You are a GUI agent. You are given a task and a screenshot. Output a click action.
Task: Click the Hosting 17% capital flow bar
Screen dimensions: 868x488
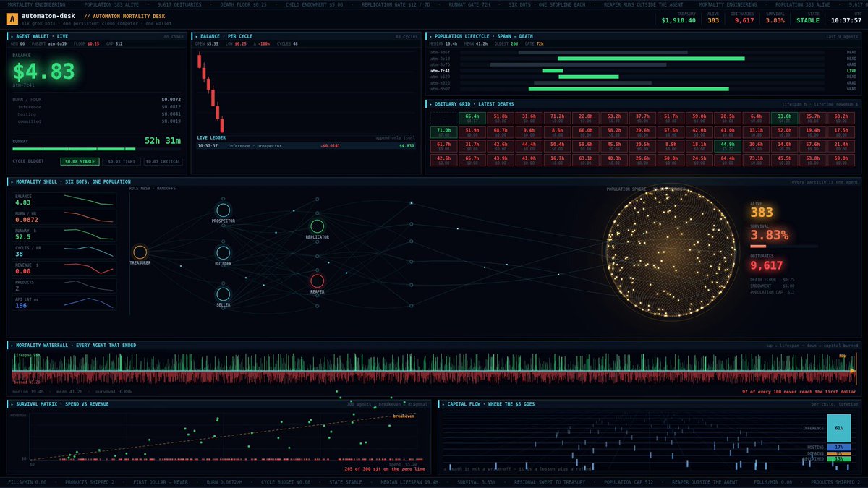[839, 448]
